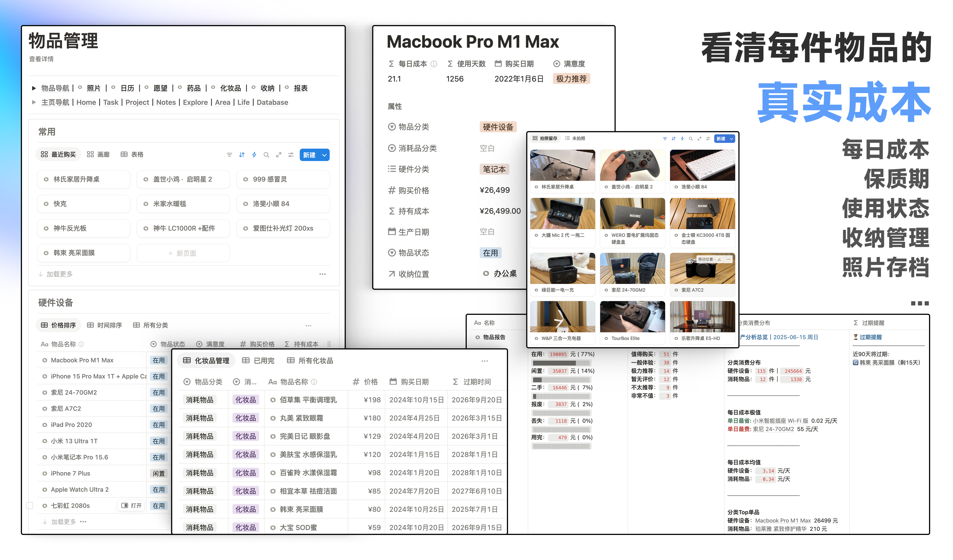Click 加载更多 under the 常用 gallery
953x560 pixels.
55,274
